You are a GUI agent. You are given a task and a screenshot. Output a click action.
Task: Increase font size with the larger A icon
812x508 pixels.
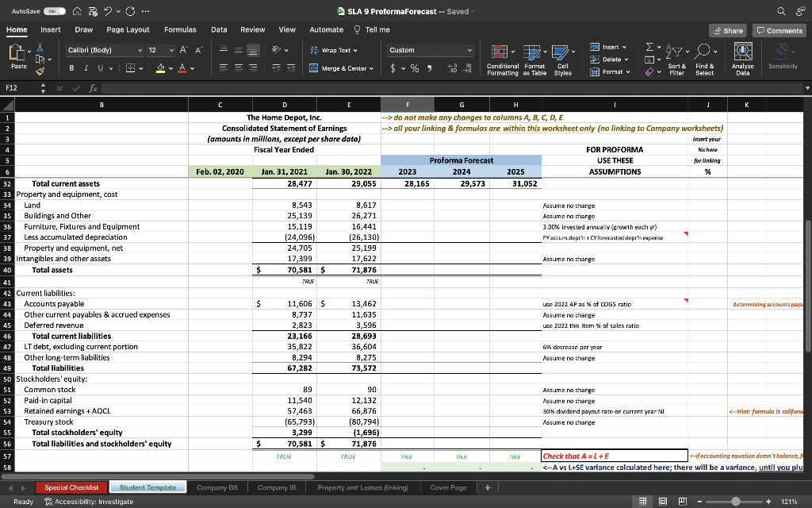pos(184,50)
